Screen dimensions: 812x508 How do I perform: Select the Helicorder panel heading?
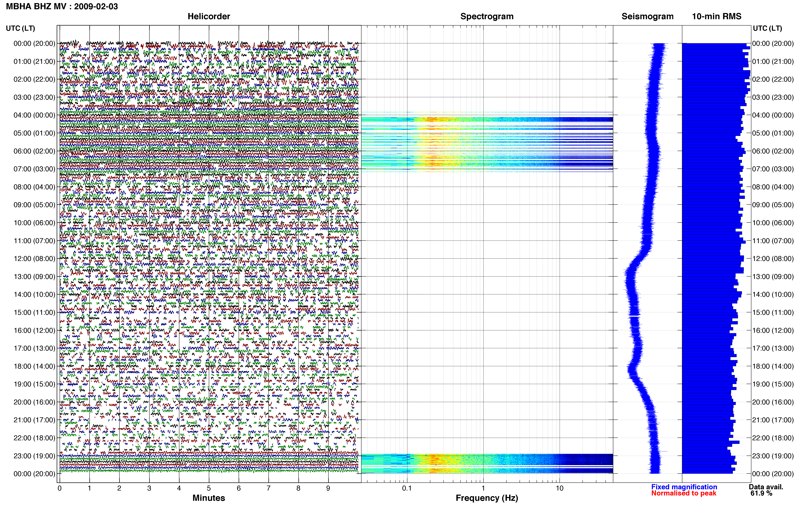click(209, 16)
